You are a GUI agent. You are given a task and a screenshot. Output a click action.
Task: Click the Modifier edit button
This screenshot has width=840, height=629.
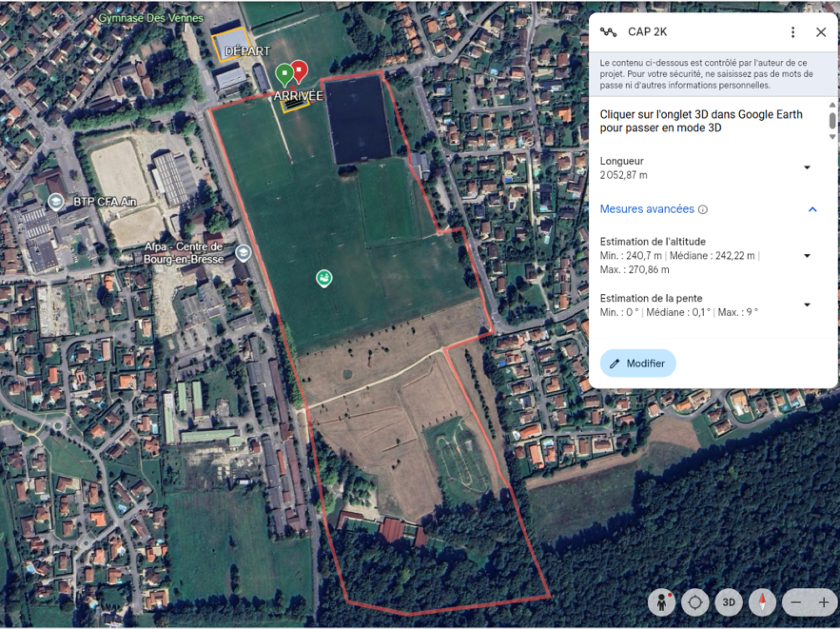pyautogui.click(x=637, y=363)
